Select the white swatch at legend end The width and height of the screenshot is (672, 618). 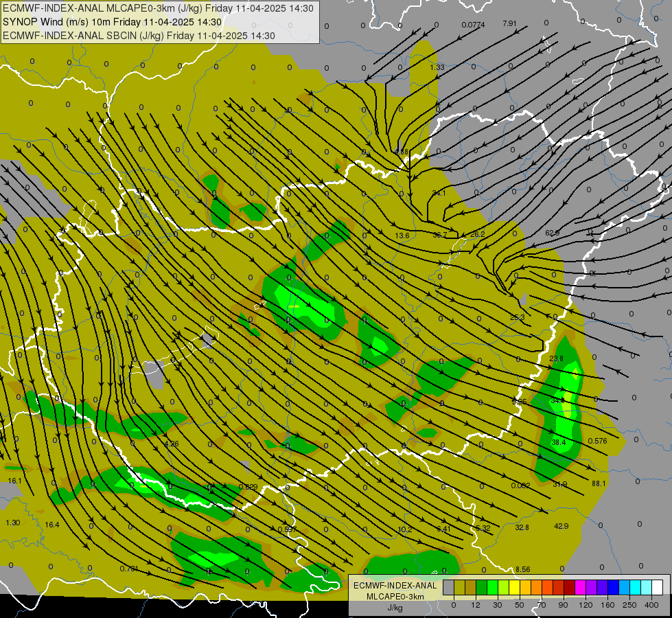657,588
